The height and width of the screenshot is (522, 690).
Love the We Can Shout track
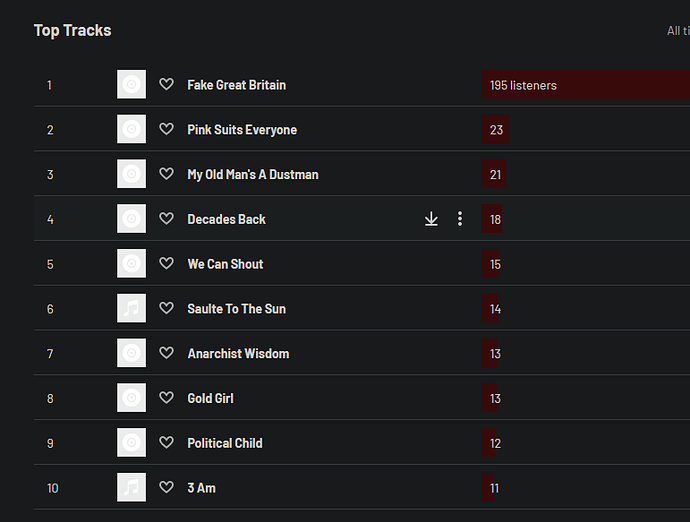(167, 264)
